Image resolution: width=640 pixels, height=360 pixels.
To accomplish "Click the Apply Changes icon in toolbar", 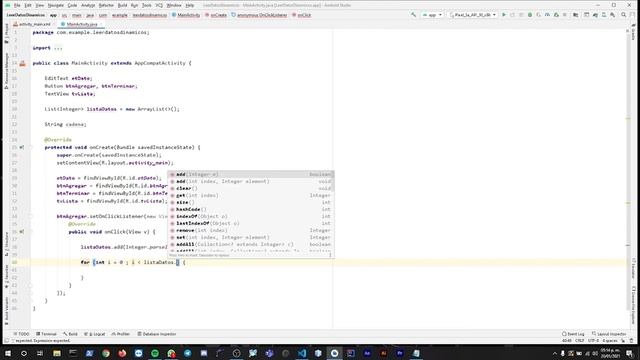I will click(513, 15).
